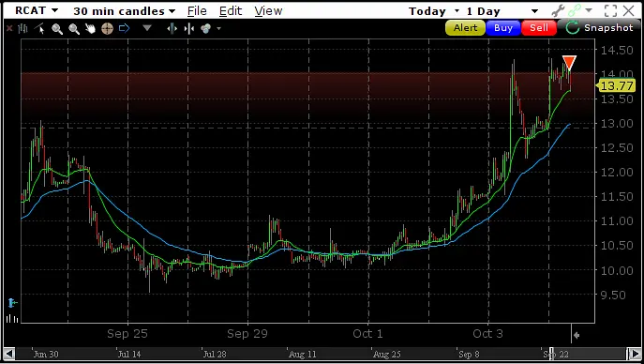644x364 pixels.
Task: Open the Edit menu
Action: click(231, 11)
